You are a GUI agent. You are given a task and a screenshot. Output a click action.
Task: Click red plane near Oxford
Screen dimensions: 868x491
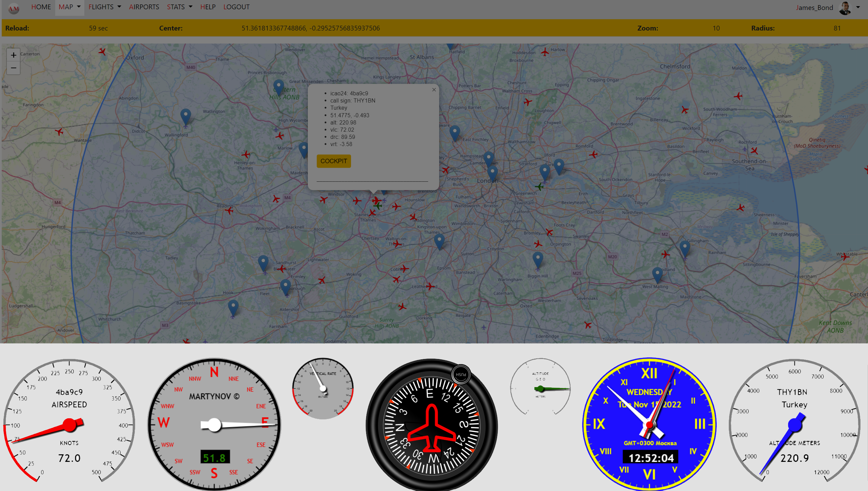pyautogui.click(x=102, y=51)
